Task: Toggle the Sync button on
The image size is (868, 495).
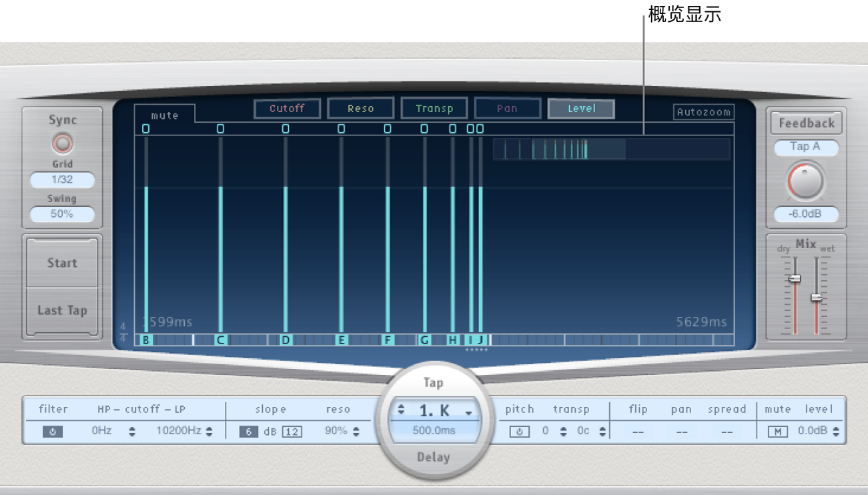Action: (63, 143)
